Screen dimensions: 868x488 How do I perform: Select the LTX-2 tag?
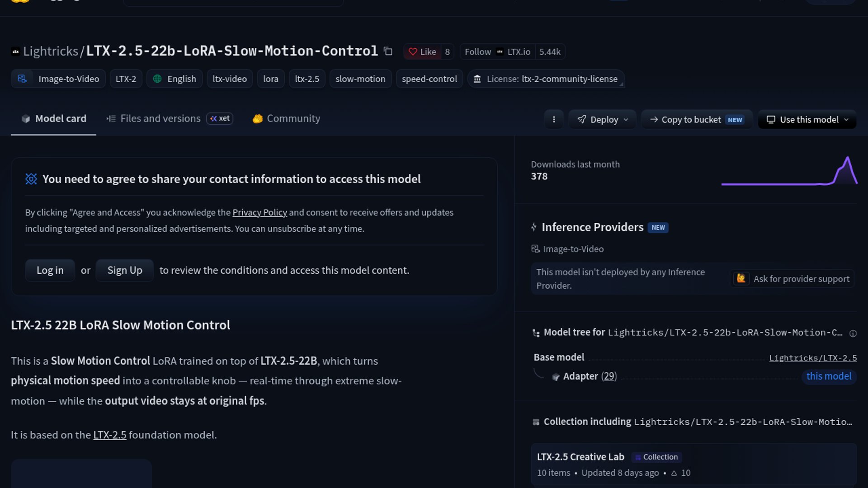click(x=126, y=79)
